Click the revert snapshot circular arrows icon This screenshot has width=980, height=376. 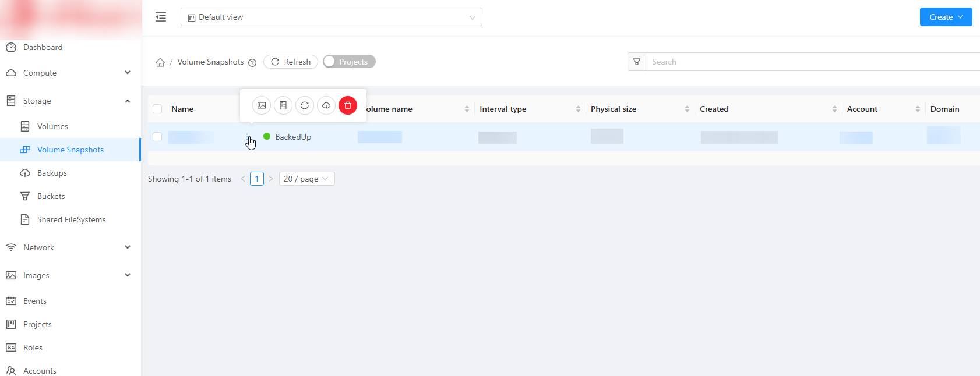pos(305,105)
